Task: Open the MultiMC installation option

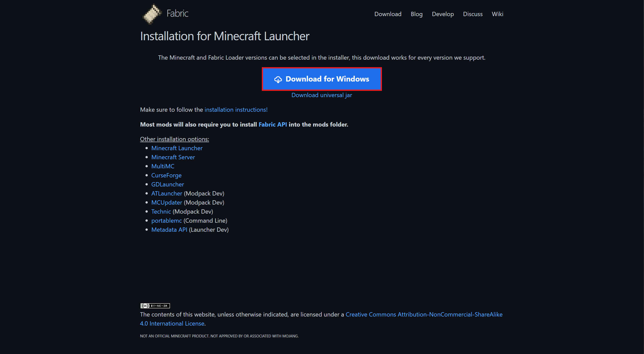Action: click(x=163, y=166)
